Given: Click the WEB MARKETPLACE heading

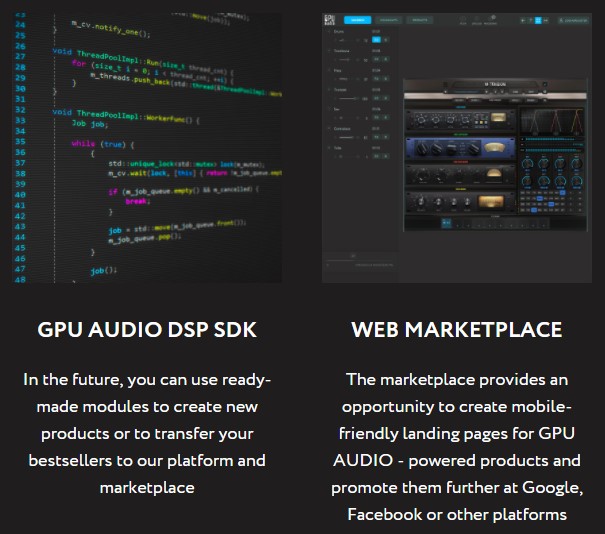Looking at the screenshot, I should tap(457, 330).
